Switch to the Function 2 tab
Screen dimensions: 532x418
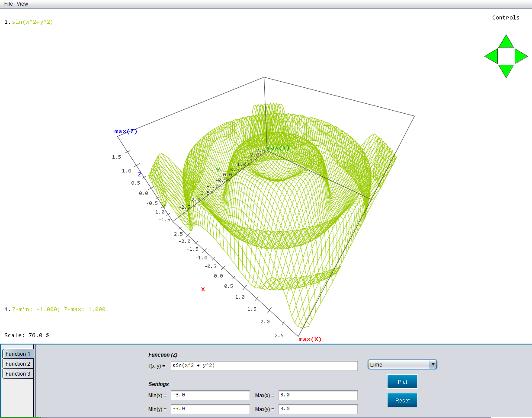pos(18,364)
